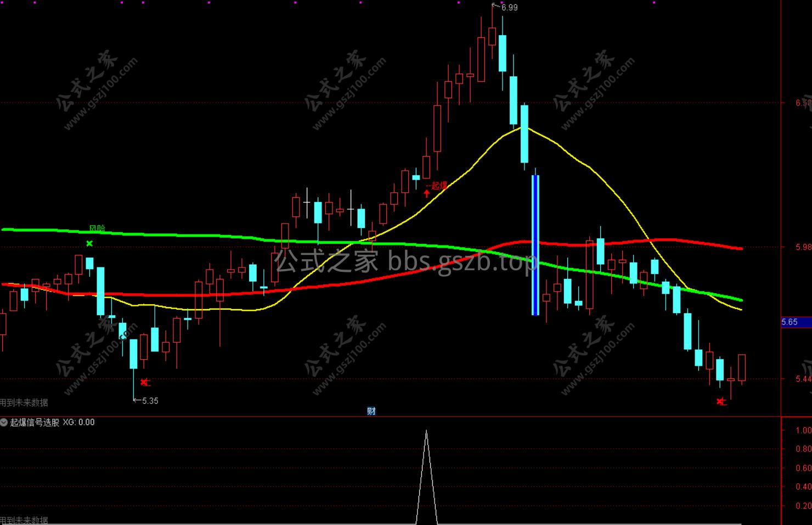Select the XG: 0.00 indicator value
Viewport: 812px width, 525px height.
pyautogui.click(x=78, y=422)
